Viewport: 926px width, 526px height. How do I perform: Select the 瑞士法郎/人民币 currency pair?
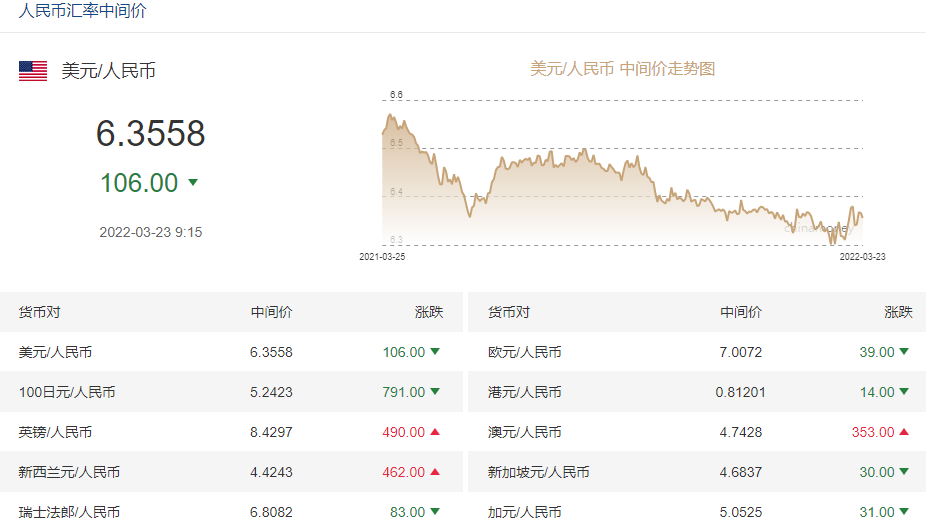[69, 512]
